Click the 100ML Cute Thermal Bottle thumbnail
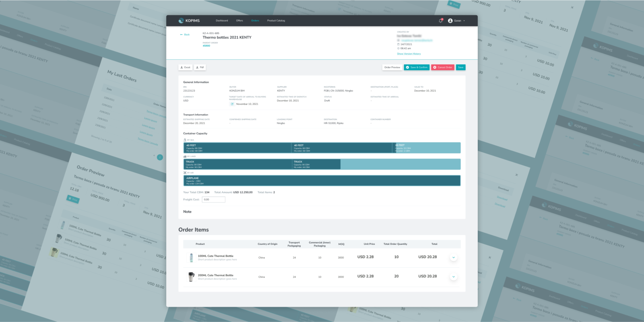Viewport: 644px width, 322px height. (191, 258)
